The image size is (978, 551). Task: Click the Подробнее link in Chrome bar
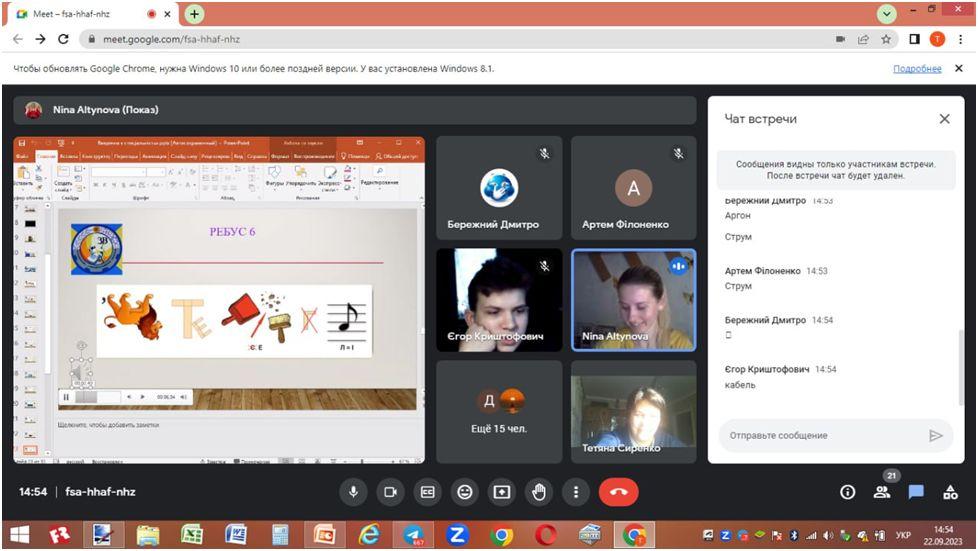point(917,69)
